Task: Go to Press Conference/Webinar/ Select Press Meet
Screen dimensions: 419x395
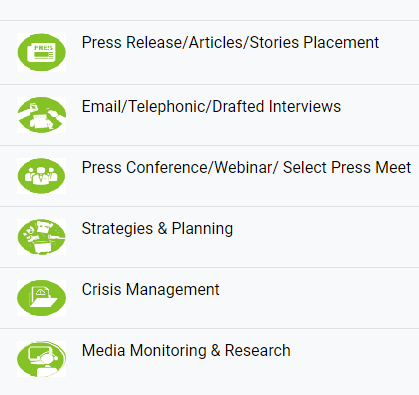Action: point(246,167)
